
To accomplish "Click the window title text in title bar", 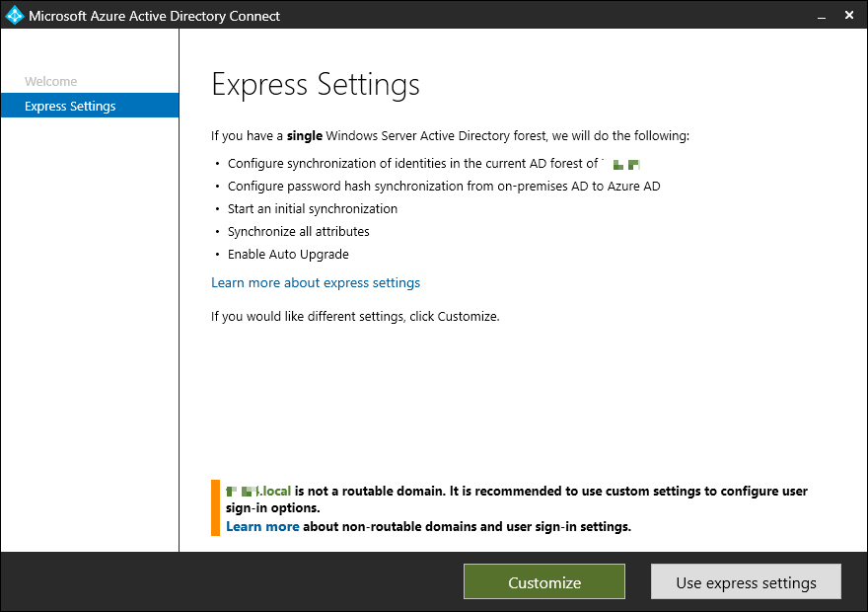I will (154, 15).
